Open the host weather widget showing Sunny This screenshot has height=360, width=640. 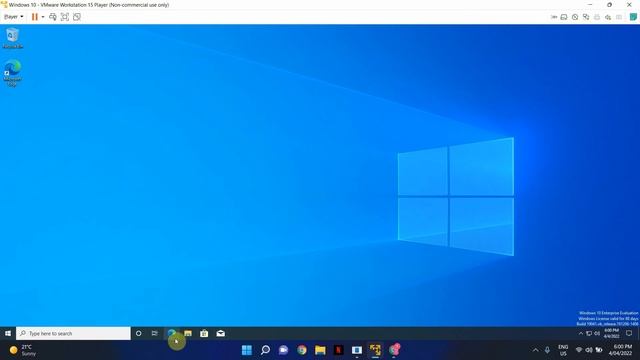tap(24, 350)
